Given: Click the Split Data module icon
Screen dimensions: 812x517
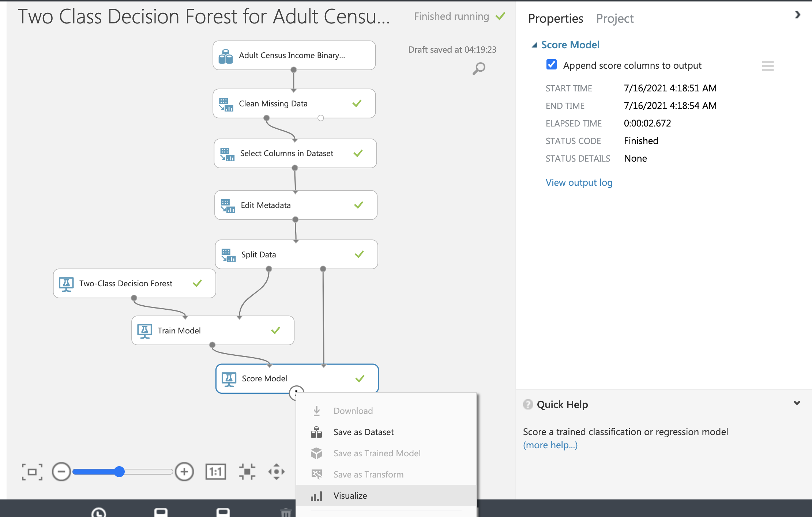Looking at the screenshot, I should click(229, 254).
